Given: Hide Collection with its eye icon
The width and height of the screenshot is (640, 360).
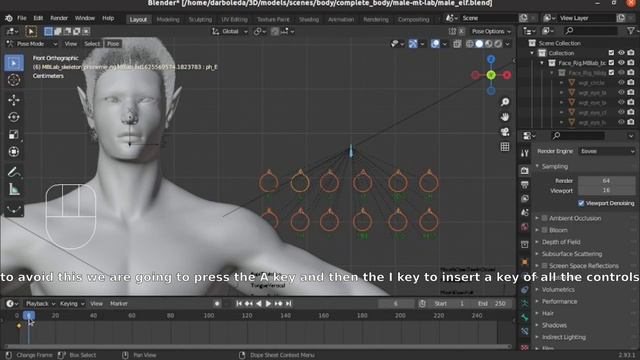Looking at the screenshot, I should (621, 53).
